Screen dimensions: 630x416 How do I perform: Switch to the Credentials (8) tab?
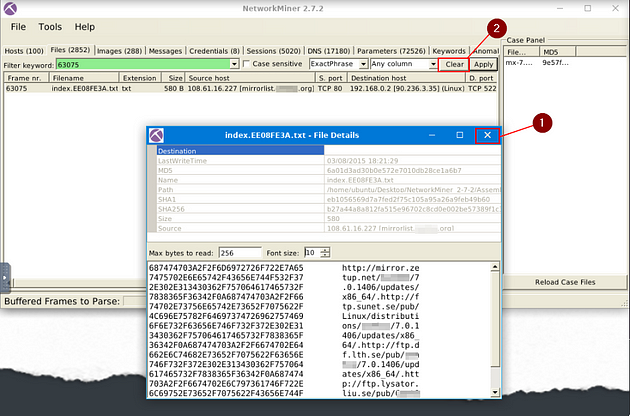pyautogui.click(x=214, y=51)
